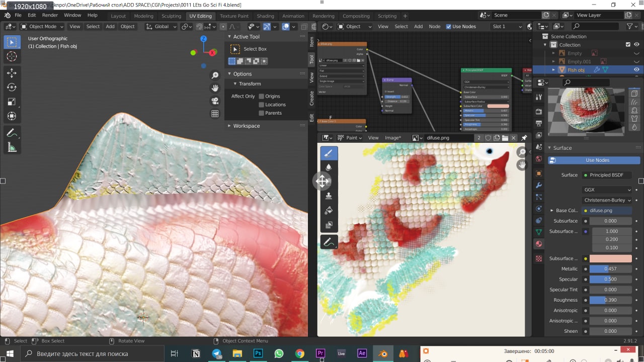Activate the Cursor tool in viewport toolbar
Viewport: 644px width, 362px height.
12,57
